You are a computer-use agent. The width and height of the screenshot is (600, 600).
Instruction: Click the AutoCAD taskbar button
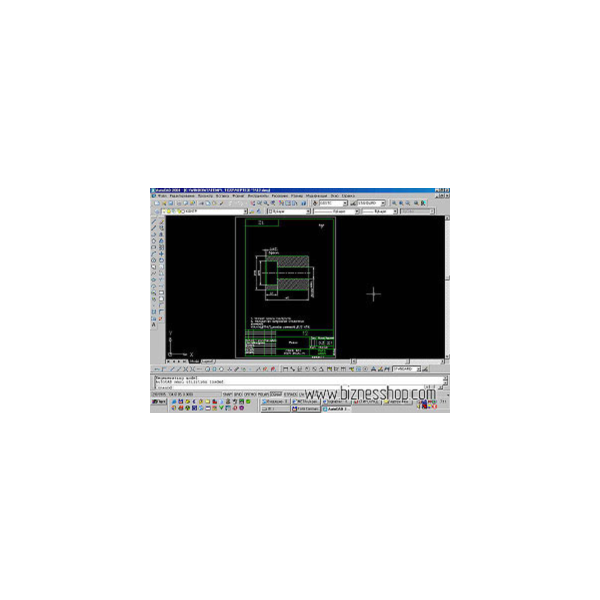336,409
